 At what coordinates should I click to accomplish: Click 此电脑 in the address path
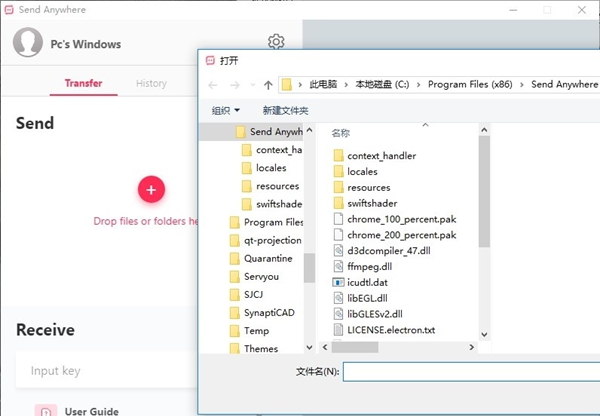tap(323, 84)
